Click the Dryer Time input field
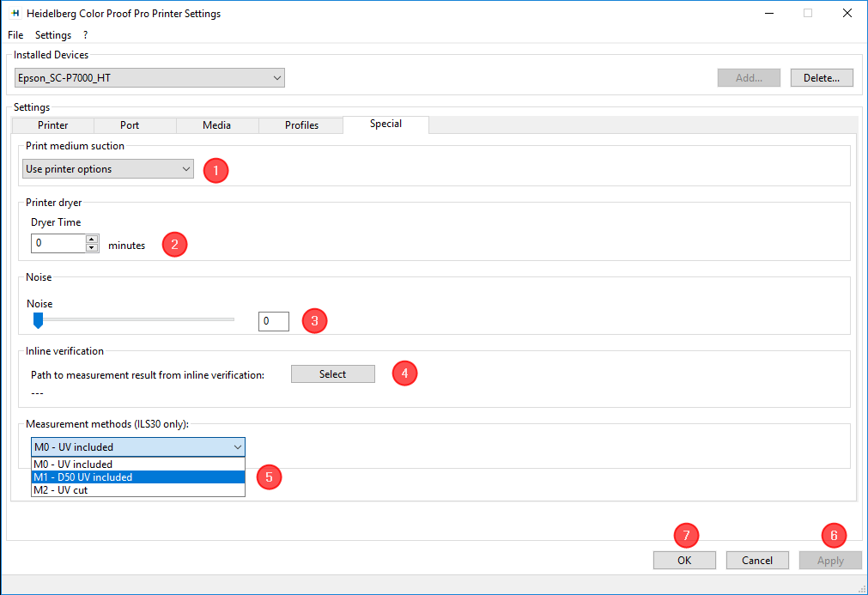 pos(58,243)
